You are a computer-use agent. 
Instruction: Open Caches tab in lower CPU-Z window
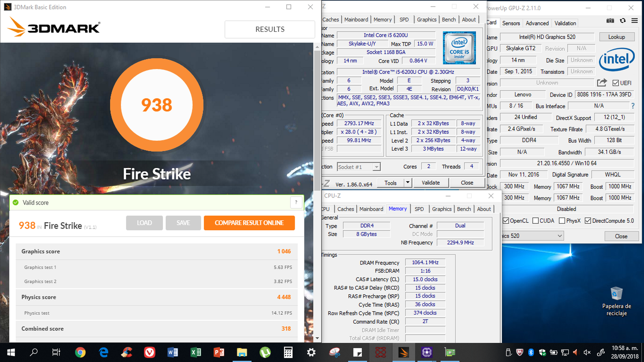point(345,209)
